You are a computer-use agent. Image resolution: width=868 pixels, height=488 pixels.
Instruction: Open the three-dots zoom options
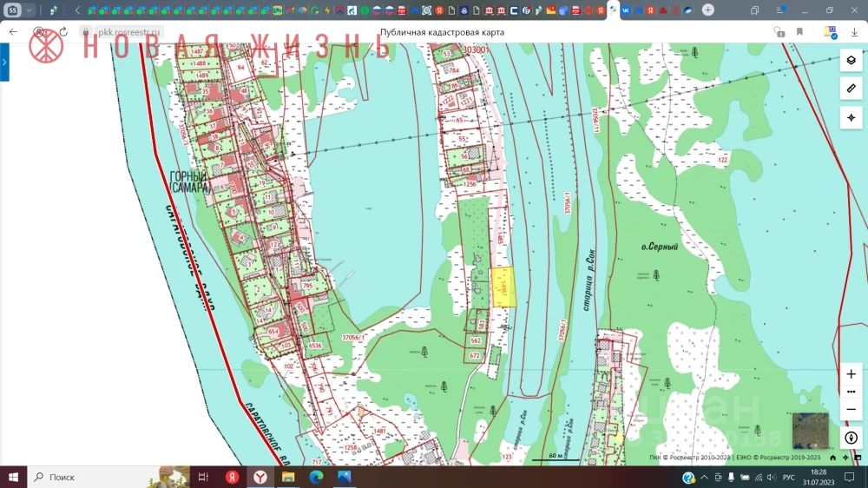(x=851, y=392)
